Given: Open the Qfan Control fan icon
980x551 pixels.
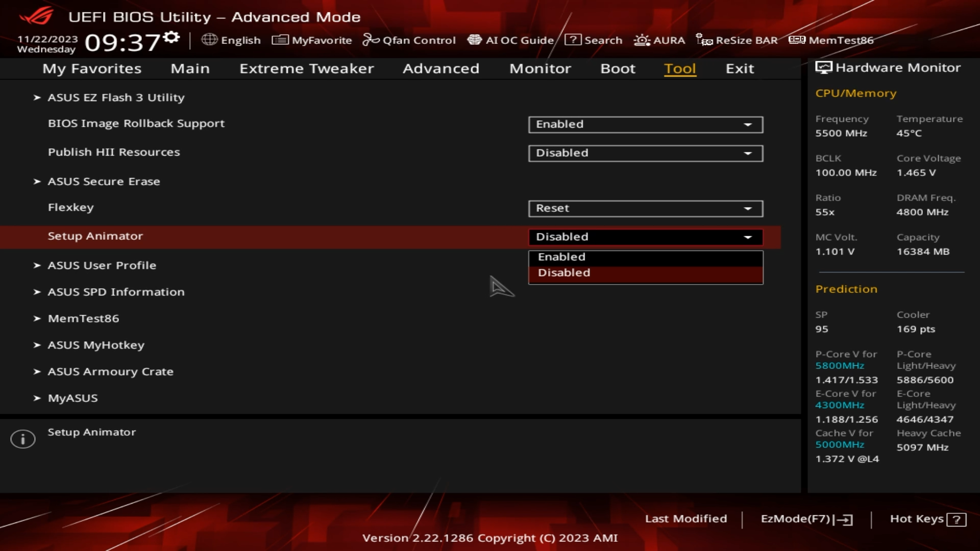Looking at the screenshot, I should click(371, 40).
